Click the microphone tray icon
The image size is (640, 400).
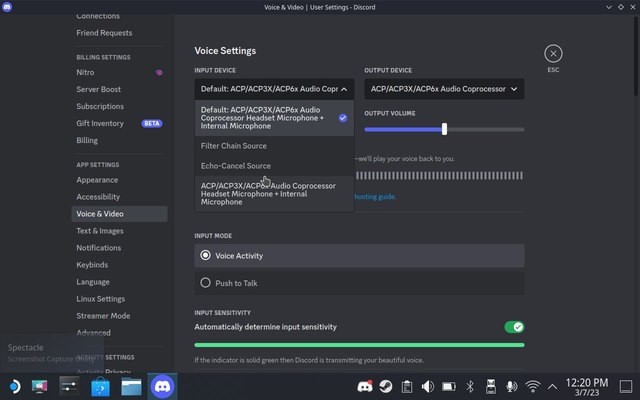point(511,386)
